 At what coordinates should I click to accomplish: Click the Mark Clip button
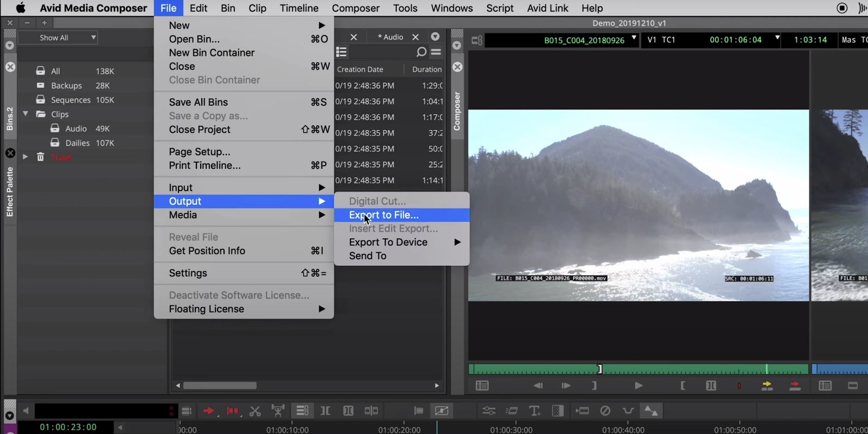click(x=711, y=386)
